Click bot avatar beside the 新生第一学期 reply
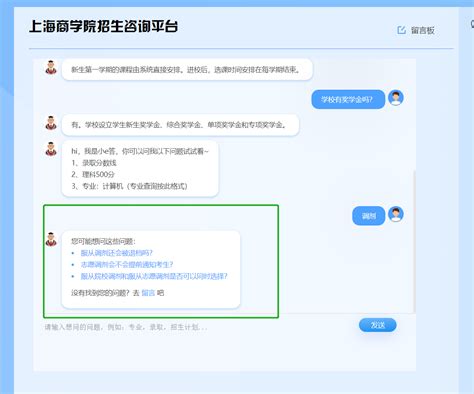Viewport: 474px width, 394px height. tap(51, 68)
